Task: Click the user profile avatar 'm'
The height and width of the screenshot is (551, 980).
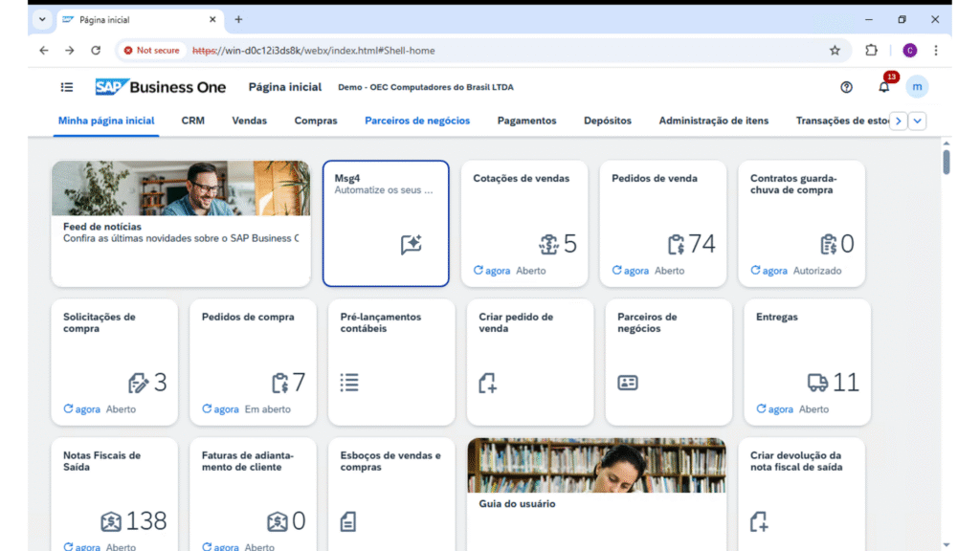Action: [917, 87]
